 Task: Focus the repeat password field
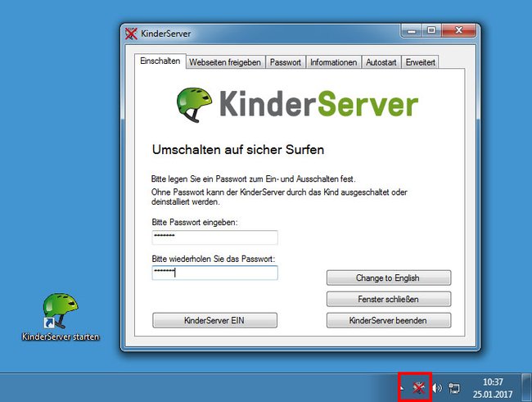(214, 273)
